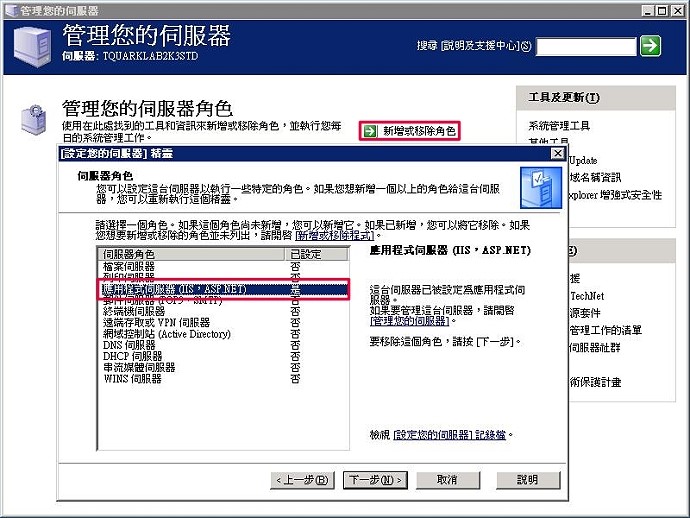Select 網域控制站 (Active Directory) row
Image resolution: width=690 pixels, height=518 pixels.
click(223, 334)
